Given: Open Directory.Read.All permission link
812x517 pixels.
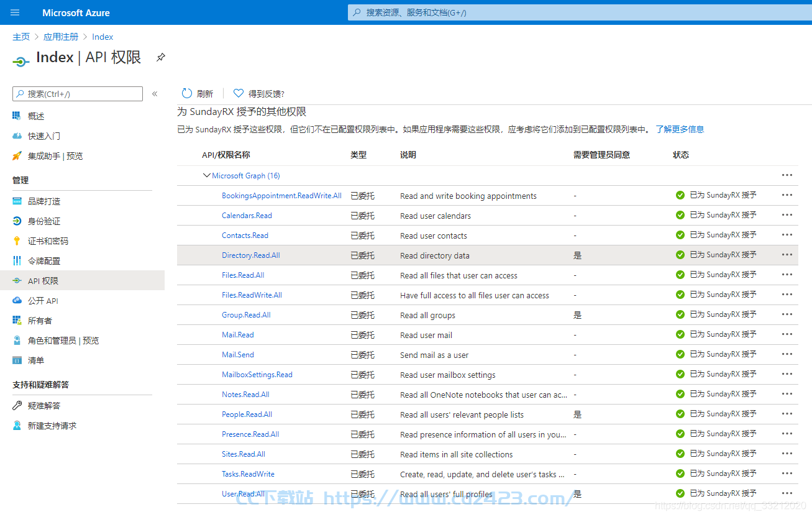Looking at the screenshot, I should [251, 255].
